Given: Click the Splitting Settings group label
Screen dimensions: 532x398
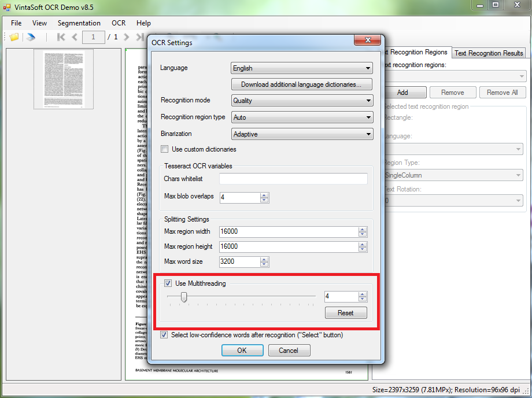Looking at the screenshot, I should [x=187, y=219].
